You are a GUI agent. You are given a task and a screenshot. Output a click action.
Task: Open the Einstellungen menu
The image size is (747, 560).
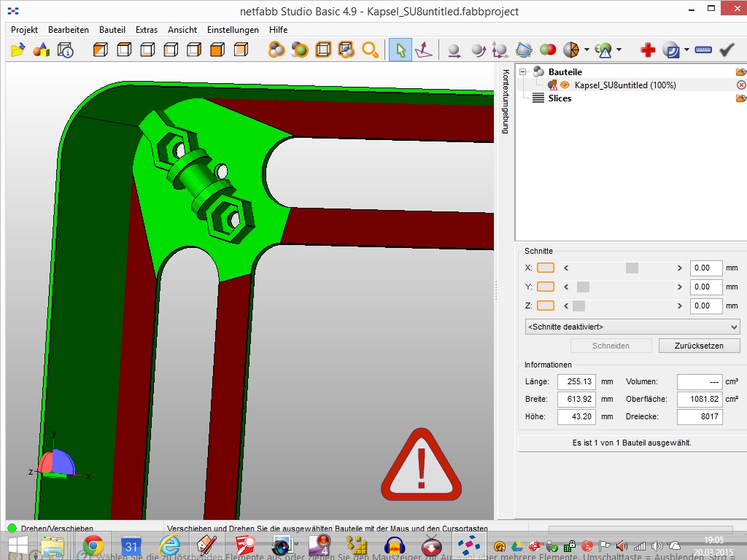click(x=233, y=30)
